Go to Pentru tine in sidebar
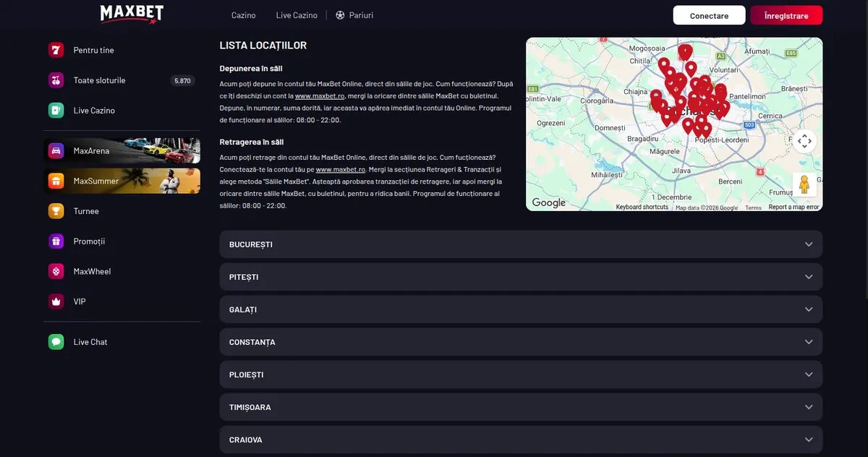Image resolution: width=868 pixels, height=457 pixels. pyautogui.click(x=93, y=50)
